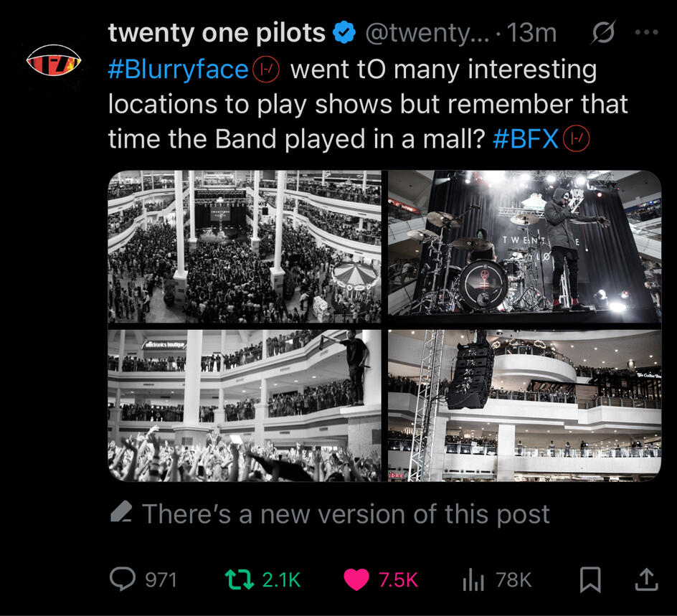Image resolution: width=677 pixels, height=616 pixels.
Task: Open the 13m timestamp
Action: click(531, 33)
